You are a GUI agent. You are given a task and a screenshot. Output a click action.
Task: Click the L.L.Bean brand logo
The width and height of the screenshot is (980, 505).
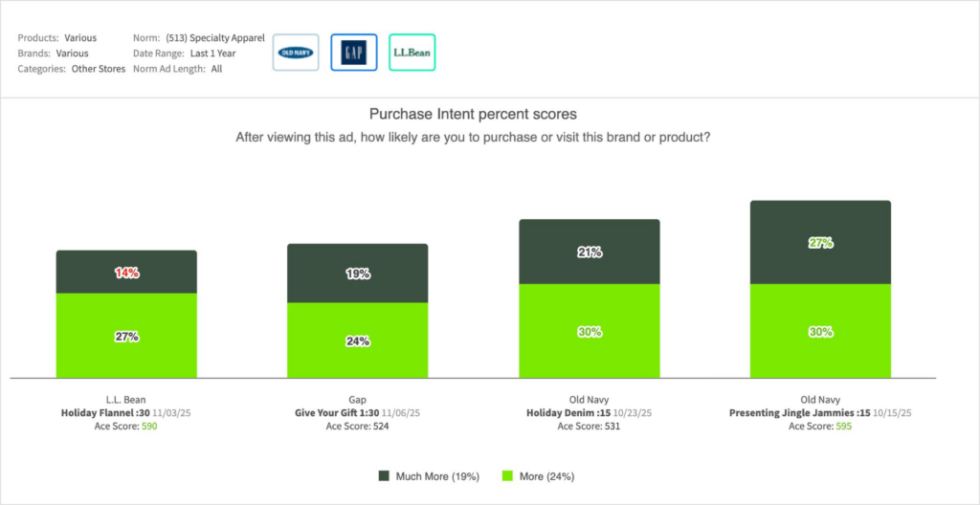pyautogui.click(x=412, y=53)
